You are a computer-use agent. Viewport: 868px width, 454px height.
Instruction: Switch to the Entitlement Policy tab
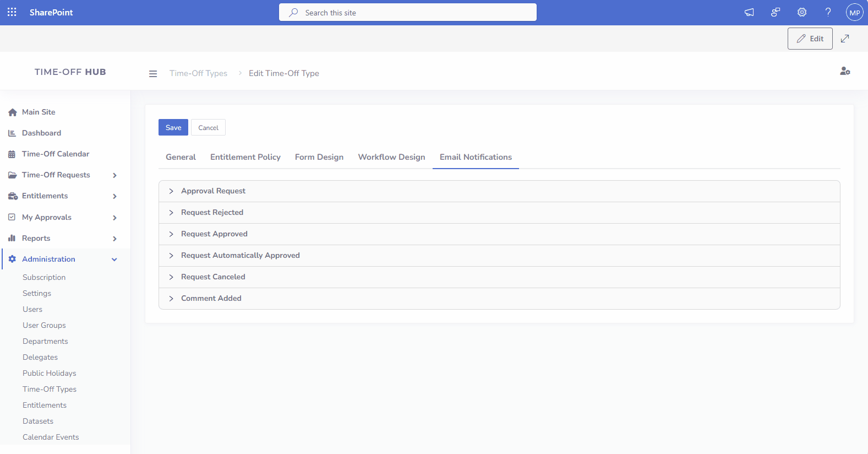245,157
